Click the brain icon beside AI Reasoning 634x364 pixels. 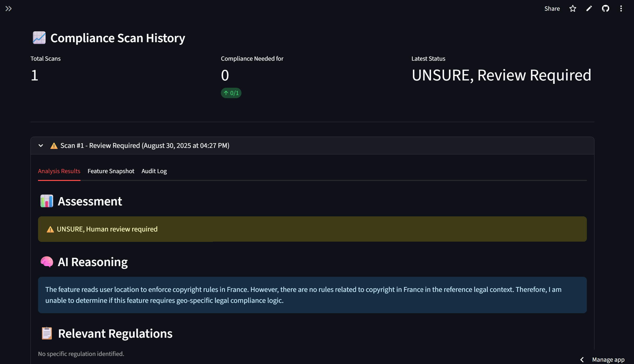pyautogui.click(x=47, y=262)
